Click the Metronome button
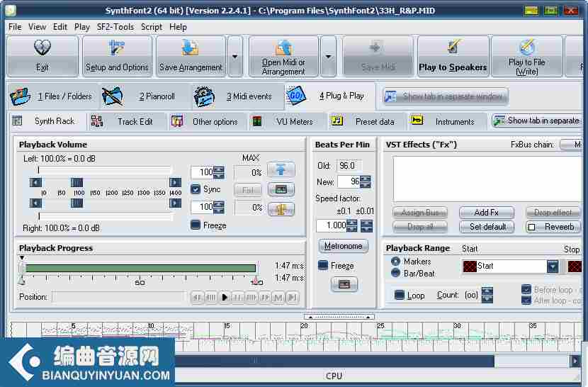588x387 pixels. coord(344,246)
